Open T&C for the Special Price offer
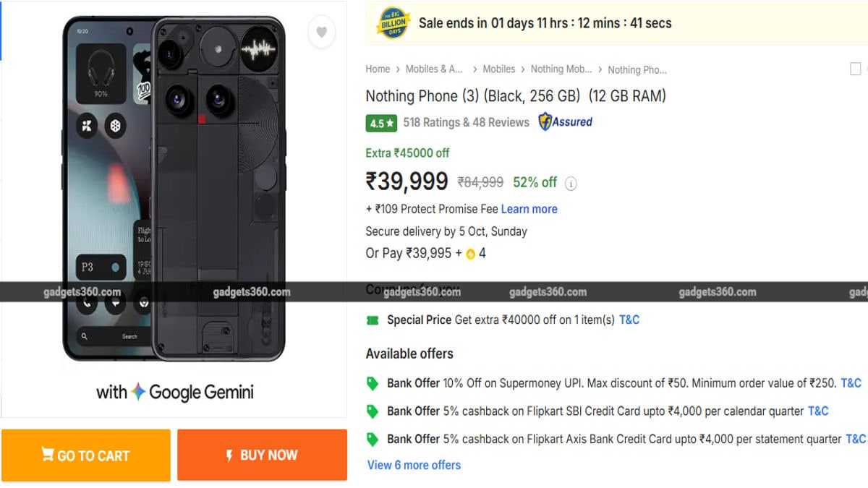Viewport: 868px width, 488px height. pos(629,320)
